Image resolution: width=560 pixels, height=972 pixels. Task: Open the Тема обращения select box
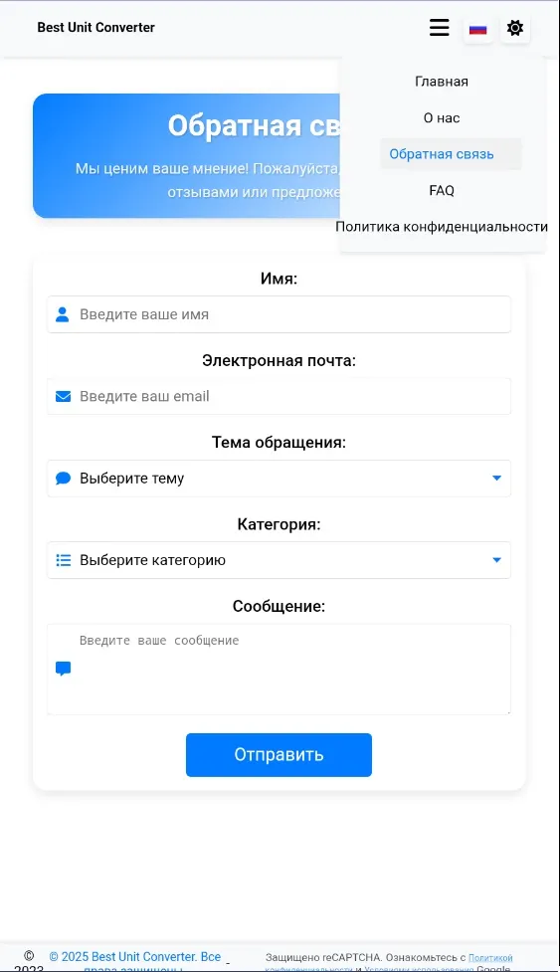(279, 478)
